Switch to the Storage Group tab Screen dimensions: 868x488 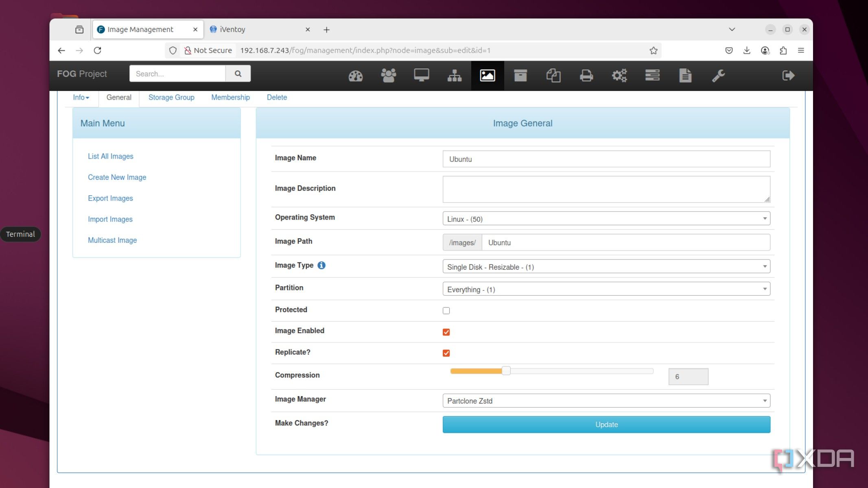171,98
